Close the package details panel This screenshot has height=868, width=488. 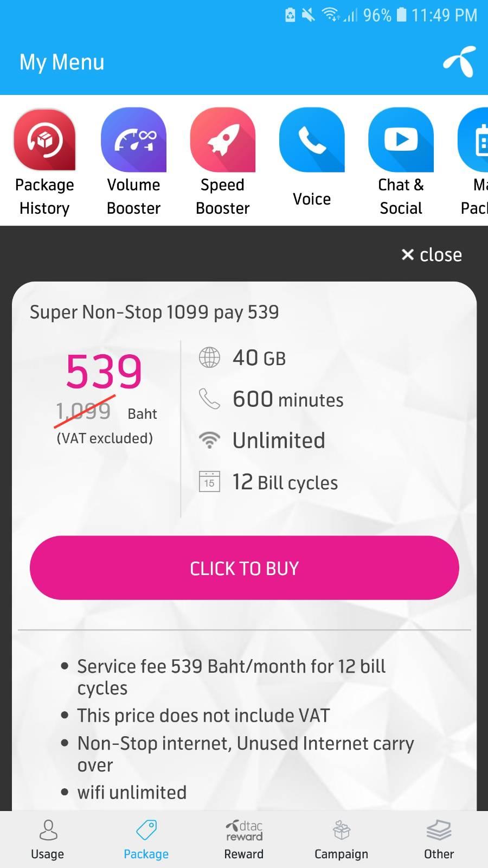pos(432,254)
